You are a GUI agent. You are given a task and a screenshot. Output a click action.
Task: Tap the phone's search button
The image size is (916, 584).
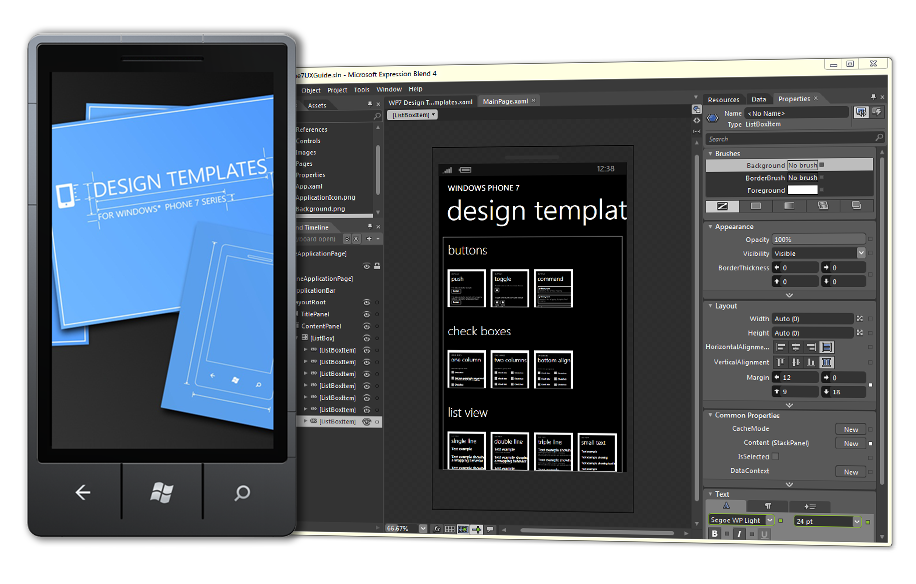pyautogui.click(x=242, y=493)
